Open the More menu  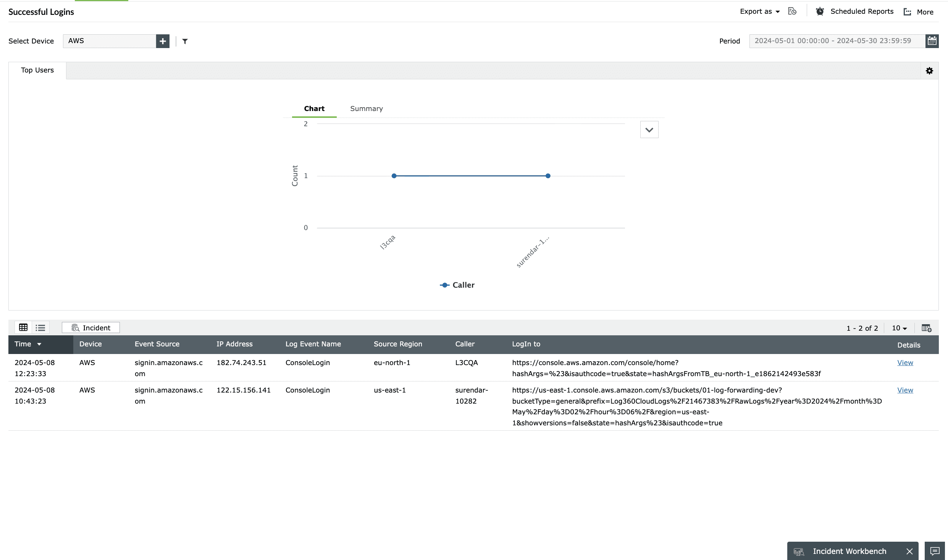coord(918,12)
